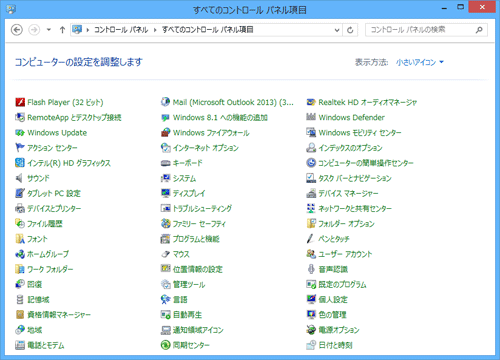Open the インターネット オプション icon
The width and height of the screenshot is (500, 360).
(166, 147)
